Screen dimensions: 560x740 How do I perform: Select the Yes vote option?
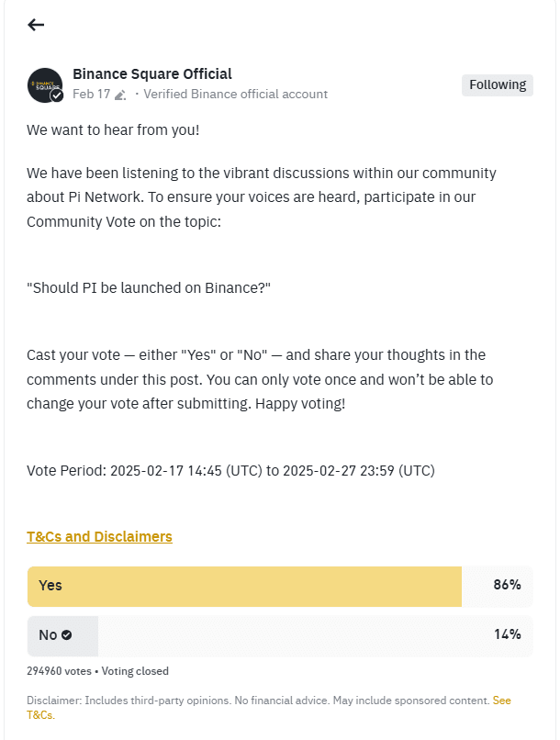[x=50, y=586]
